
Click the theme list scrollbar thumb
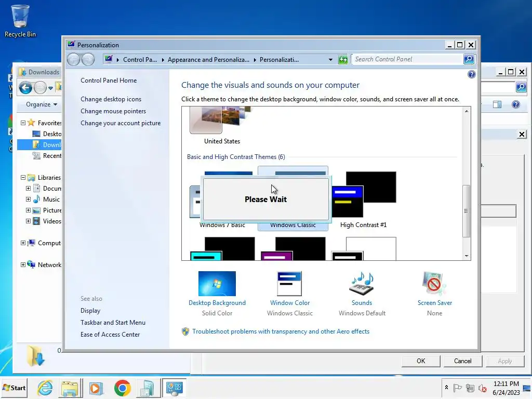click(x=467, y=211)
